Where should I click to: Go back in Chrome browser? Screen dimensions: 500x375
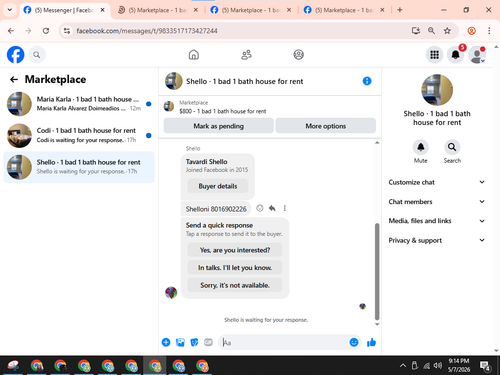pyautogui.click(x=11, y=31)
